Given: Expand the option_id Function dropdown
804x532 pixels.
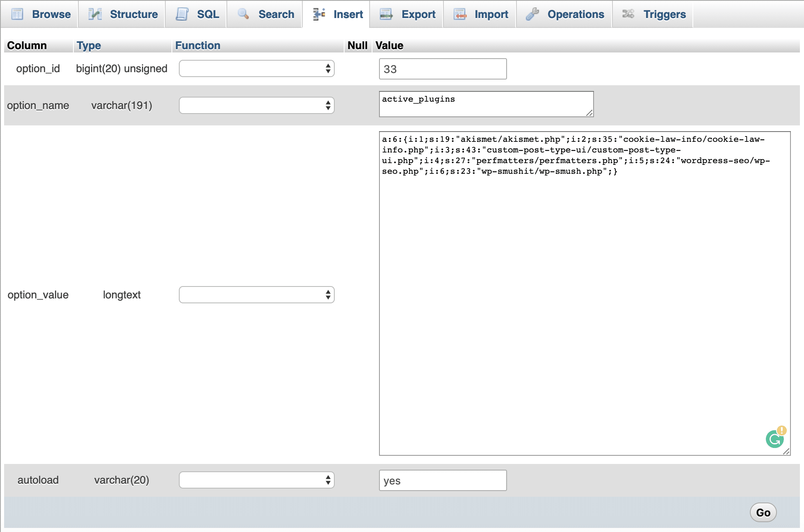Looking at the screenshot, I should coord(256,68).
